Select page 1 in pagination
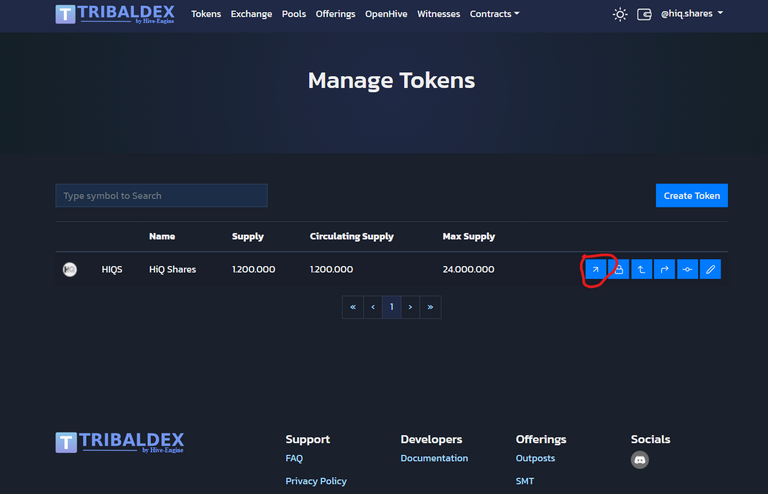Image resolution: width=768 pixels, height=494 pixels. pos(391,307)
